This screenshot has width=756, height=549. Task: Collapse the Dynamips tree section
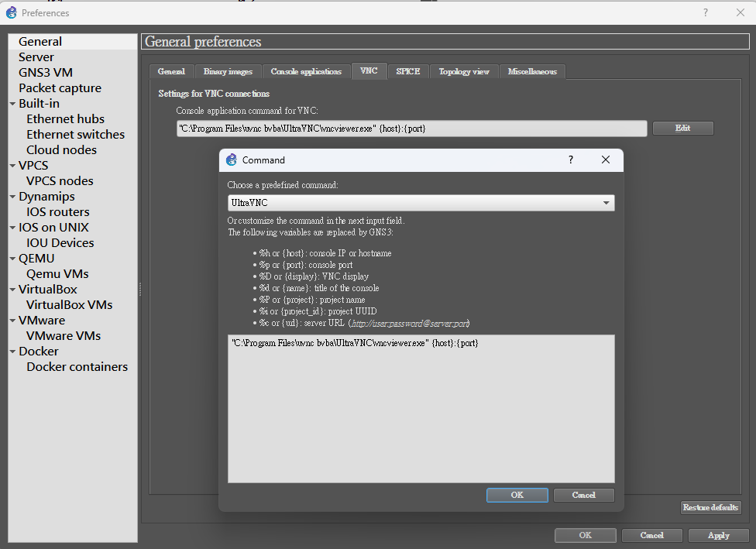coord(12,197)
